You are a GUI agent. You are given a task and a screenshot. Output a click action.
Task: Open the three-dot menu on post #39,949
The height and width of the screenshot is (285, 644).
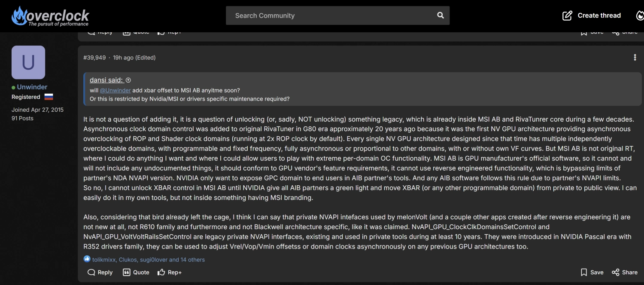click(635, 58)
